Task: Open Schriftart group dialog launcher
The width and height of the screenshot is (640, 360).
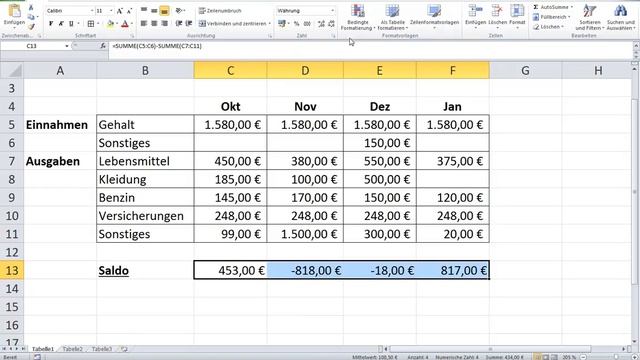Action: pos(133,36)
